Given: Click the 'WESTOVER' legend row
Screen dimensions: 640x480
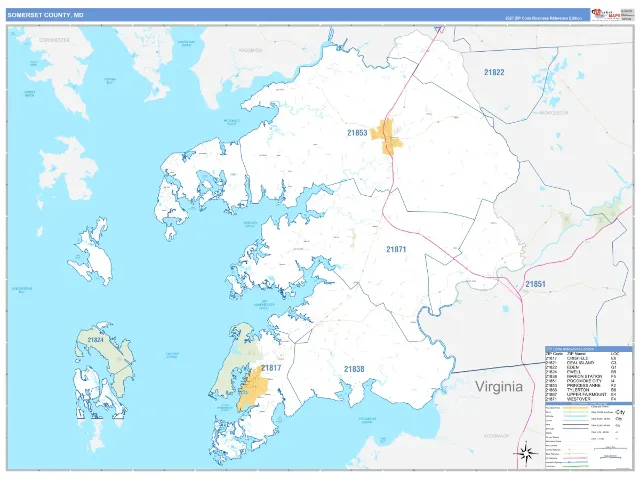Looking at the screenshot, I should click(582, 399).
